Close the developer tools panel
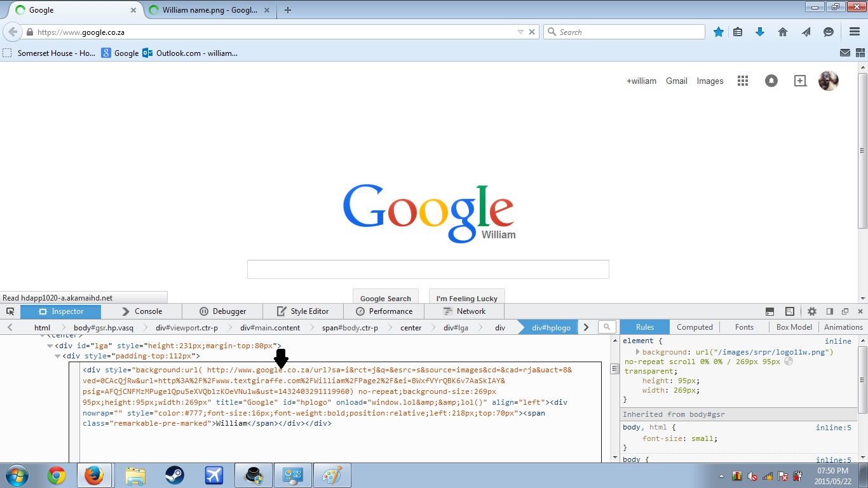868x488 pixels. point(860,311)
